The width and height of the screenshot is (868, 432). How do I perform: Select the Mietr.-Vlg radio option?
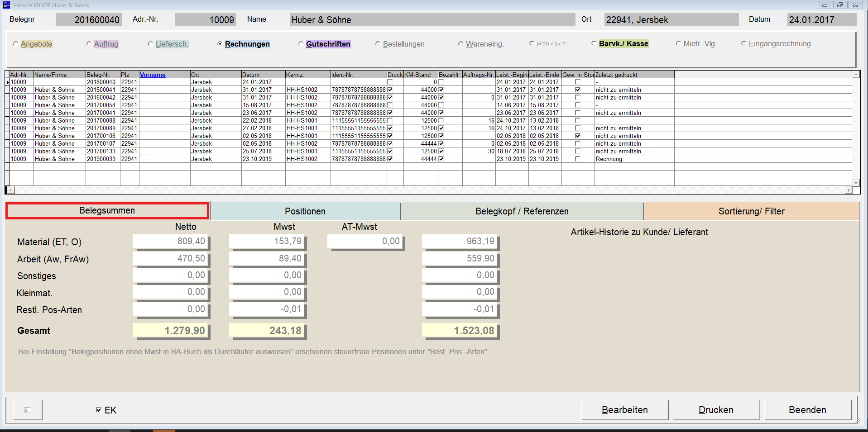(678, 43)
